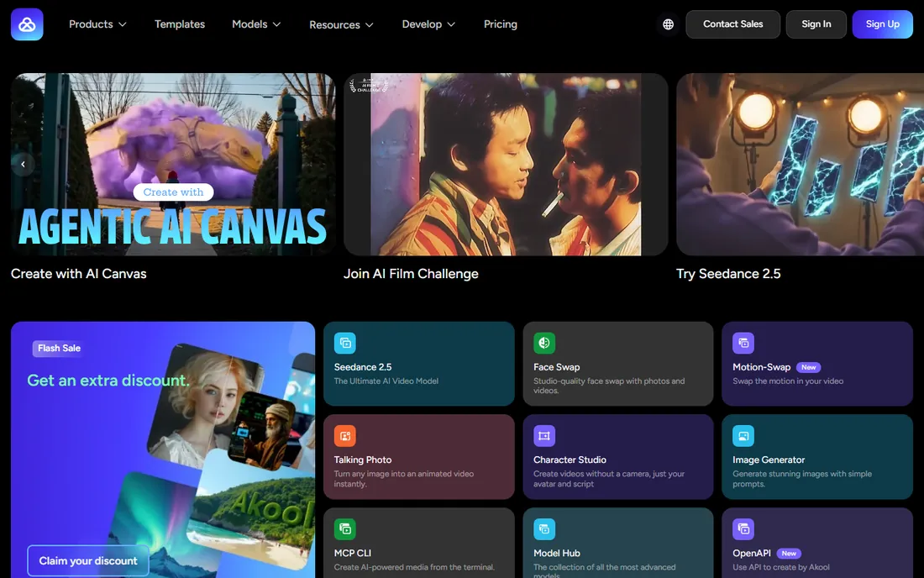Viewport: 924px width, 578px height.
Task: Click the 'Talking Photo' card title
Action: 362,460
